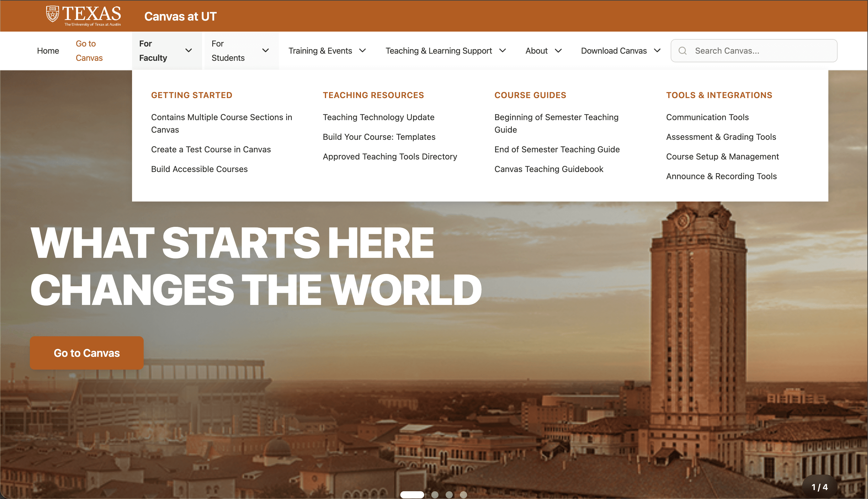Collapse the For Faculty chevron
Image resolution: width=868 pixels, height=499 pixels.
click(x=188, y=50)
